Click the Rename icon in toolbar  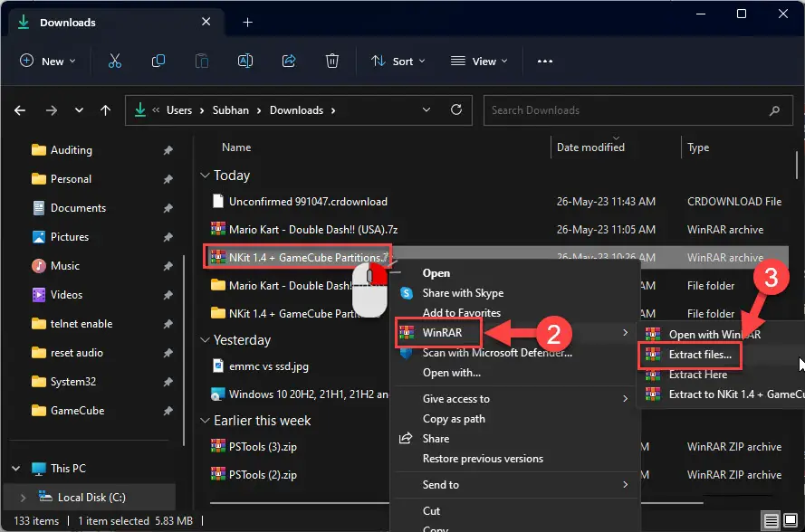[x=245, y=61]
